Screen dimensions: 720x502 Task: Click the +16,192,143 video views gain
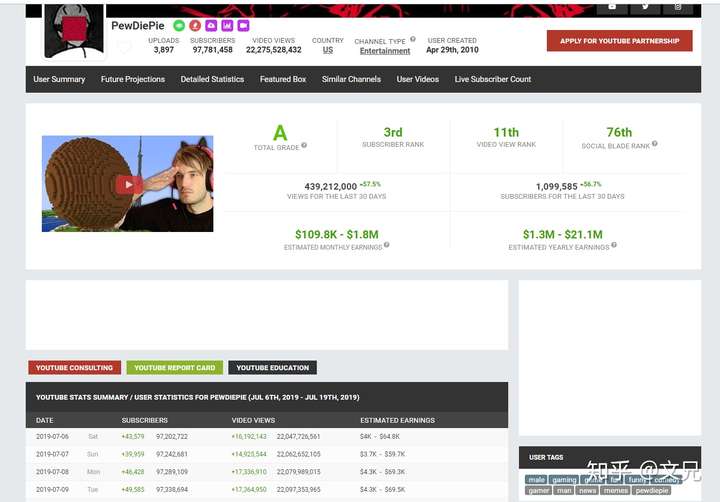(x=249, y=437)
